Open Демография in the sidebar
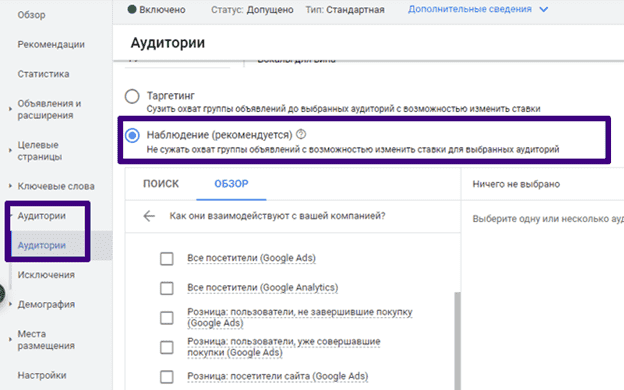 click(x=46, y=304)
